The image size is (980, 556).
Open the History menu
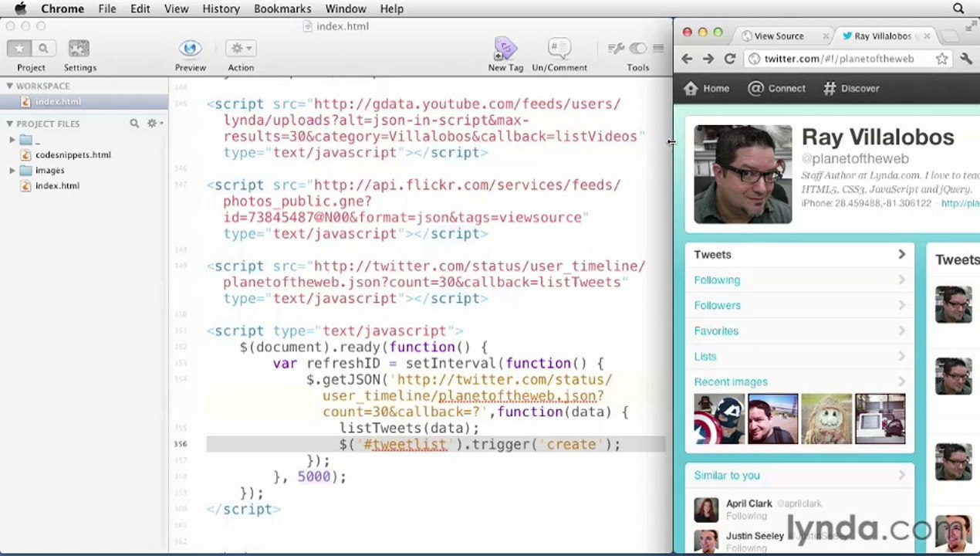(221, 8)
